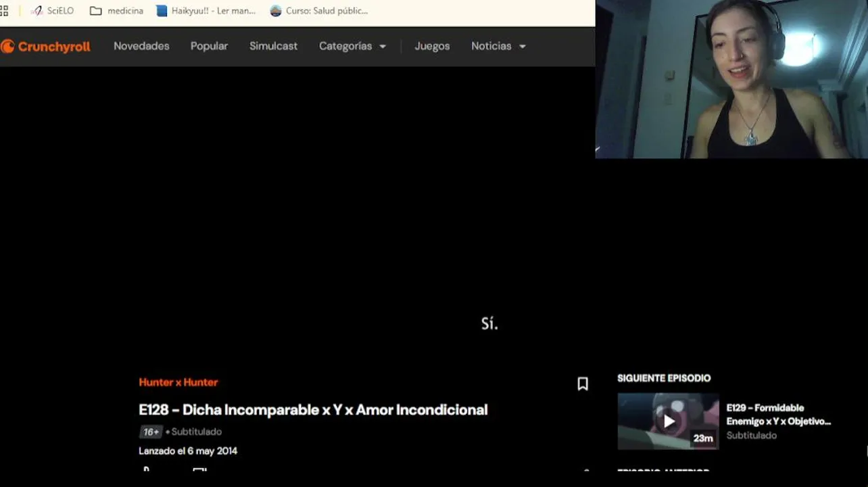This screenshot has height=487, width=868.
Task: Open the Crunchyroll home logo
Action: coord(45,47)
